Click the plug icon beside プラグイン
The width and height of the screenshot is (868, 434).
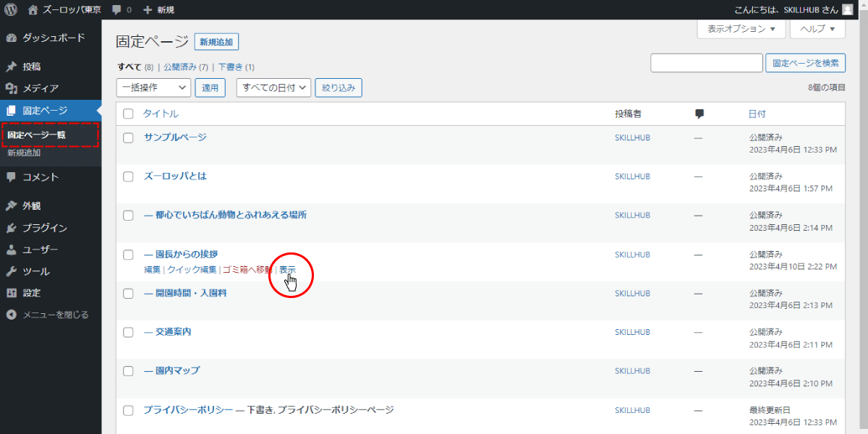(x=11, y=228)
